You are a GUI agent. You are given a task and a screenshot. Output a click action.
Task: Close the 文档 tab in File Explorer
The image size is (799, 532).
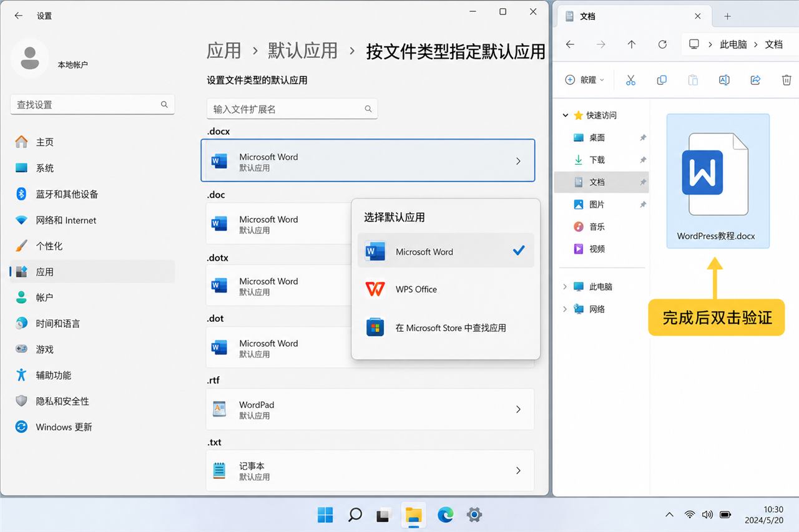point(699,16)
